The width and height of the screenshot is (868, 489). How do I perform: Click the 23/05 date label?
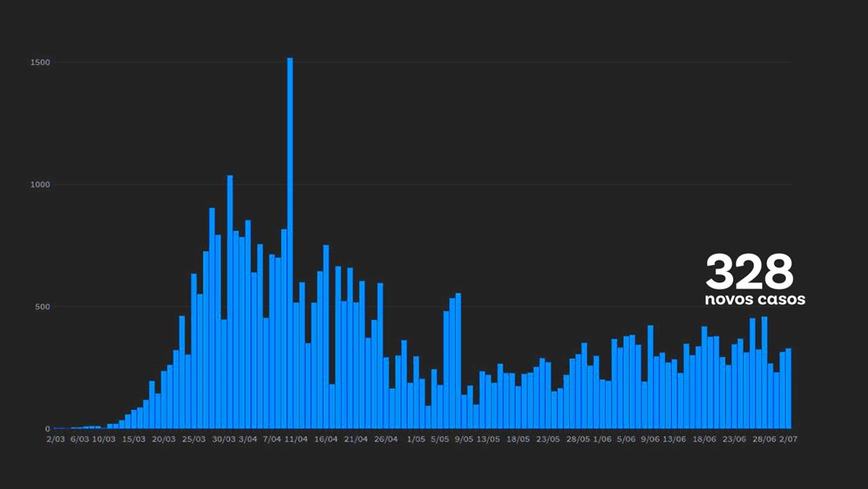[x=548, y=439]
